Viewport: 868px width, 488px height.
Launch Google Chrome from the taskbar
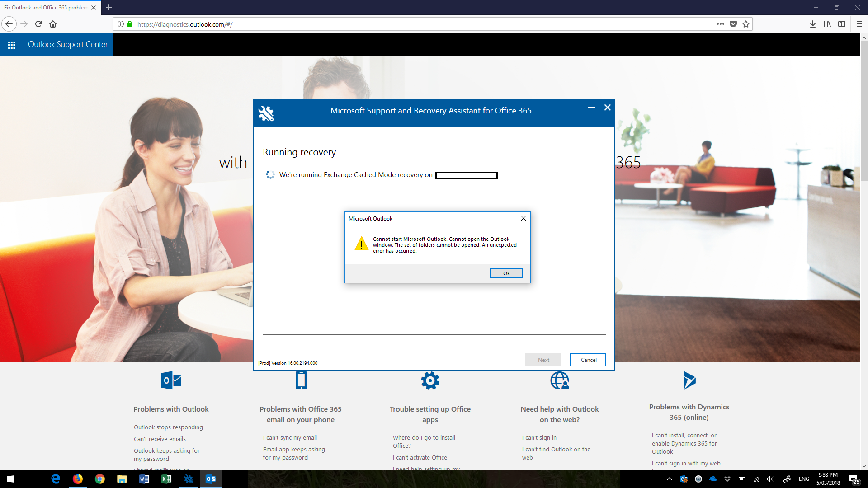[x=100, y=479]
